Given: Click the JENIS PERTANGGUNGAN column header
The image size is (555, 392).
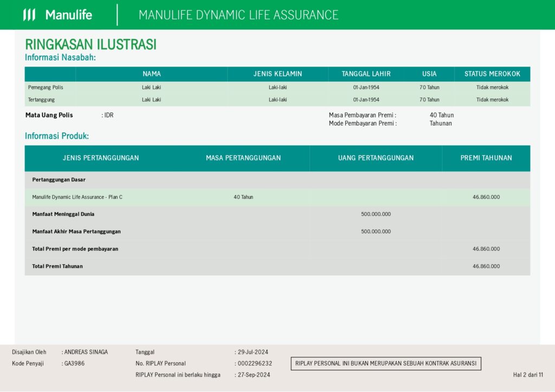Looking at the screenshot, I should tap(101, 158).
